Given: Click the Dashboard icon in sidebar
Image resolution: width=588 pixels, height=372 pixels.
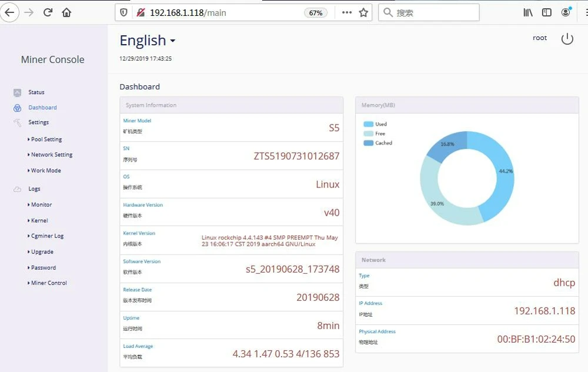Looking at the screenshot, I should (x=17, y=108).
